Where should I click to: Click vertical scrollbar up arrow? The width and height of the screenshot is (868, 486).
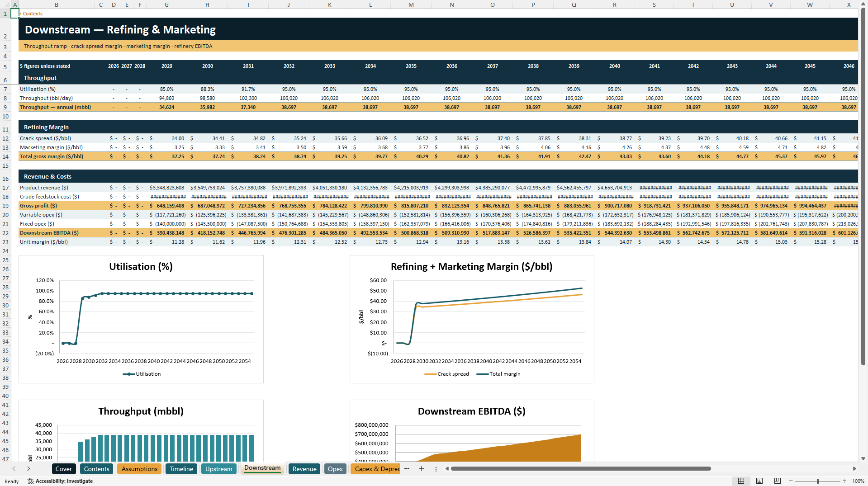click(x=863, y=5)
